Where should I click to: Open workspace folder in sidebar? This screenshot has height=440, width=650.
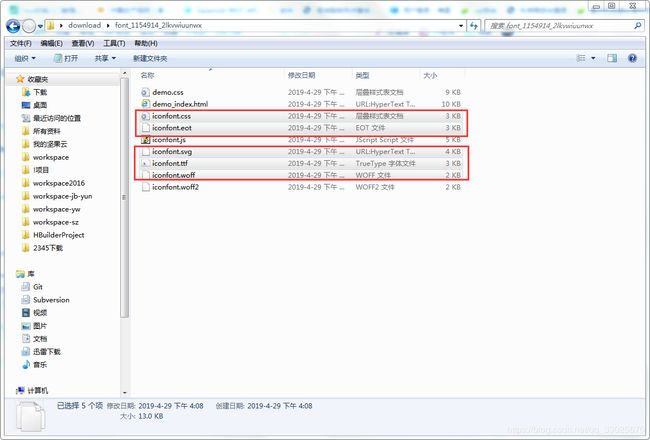tap(51, 157)
